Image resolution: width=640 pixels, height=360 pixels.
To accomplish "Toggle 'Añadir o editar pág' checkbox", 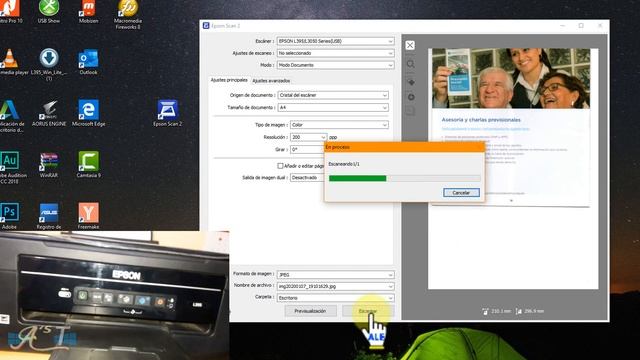I will (280, 166).
